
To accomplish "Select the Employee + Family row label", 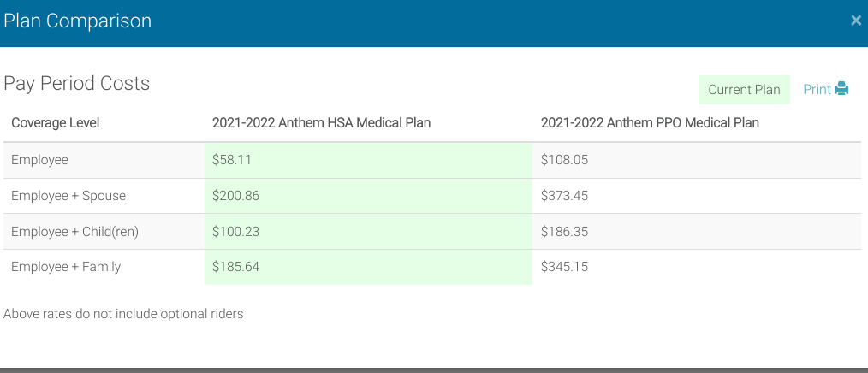I will coord(66,267).
